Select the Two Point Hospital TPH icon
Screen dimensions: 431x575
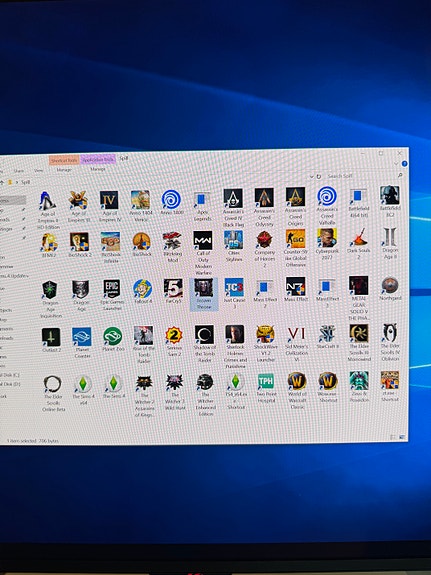[x=266, y=381]
